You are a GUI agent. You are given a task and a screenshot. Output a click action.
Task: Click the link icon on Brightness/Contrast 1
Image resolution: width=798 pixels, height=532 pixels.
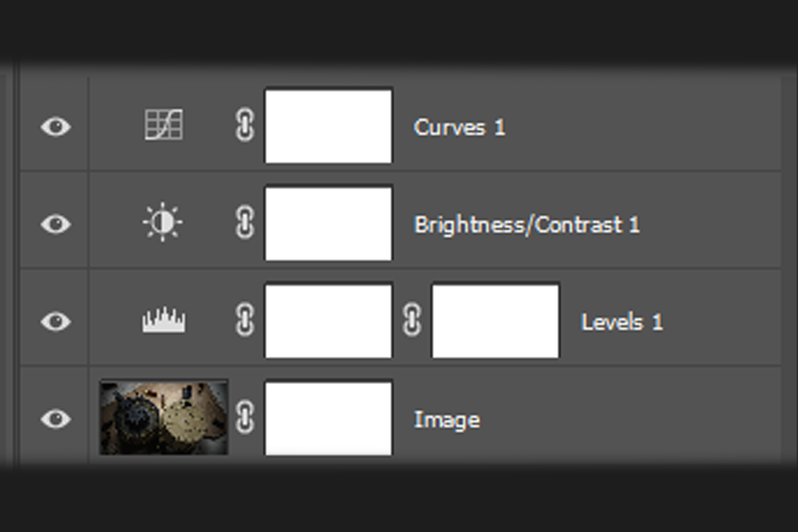tap(245, 223)
